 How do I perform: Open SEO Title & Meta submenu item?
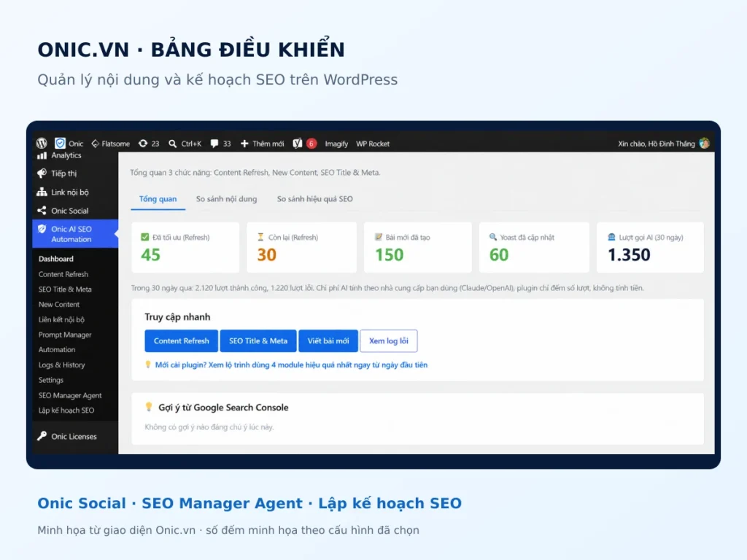(x=65, y=289)
